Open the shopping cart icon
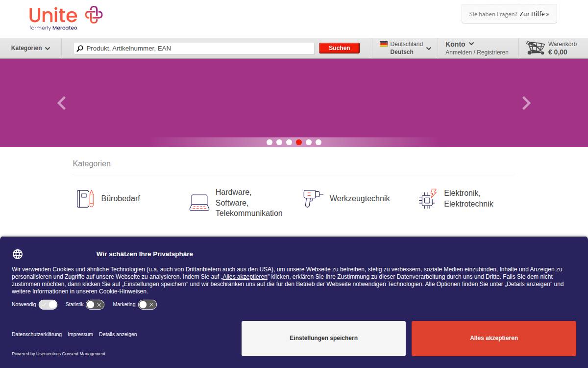This screenshot has width=588, height=368. (x=536, y=48)
